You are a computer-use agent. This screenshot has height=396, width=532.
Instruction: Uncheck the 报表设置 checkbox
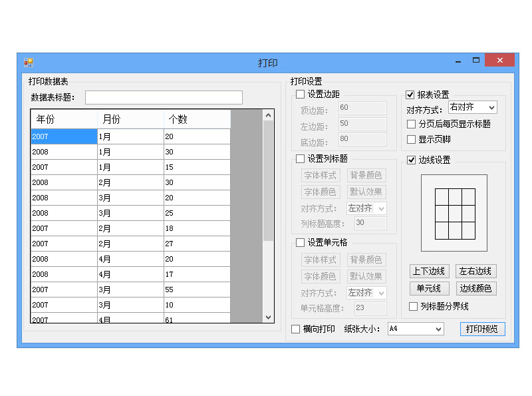pos(410,95)
